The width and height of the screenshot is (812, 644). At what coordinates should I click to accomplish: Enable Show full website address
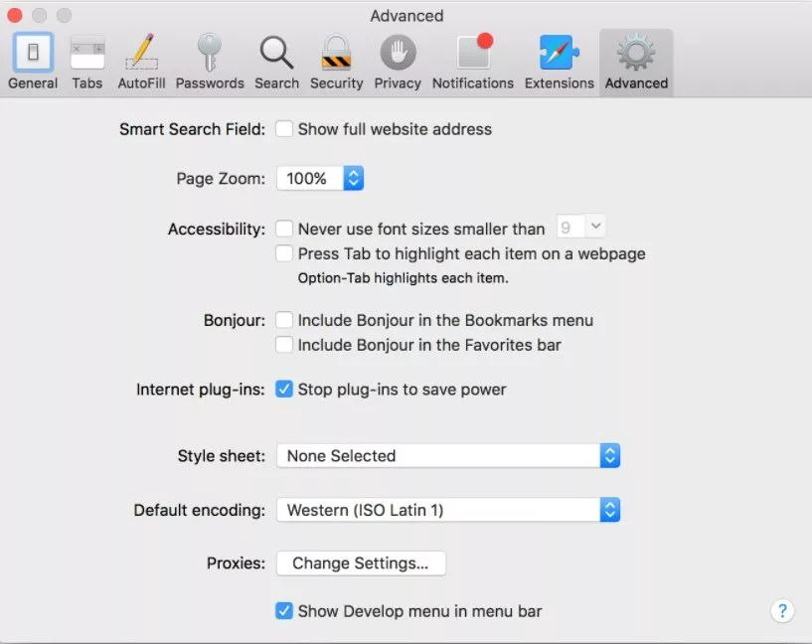[284, 129]
